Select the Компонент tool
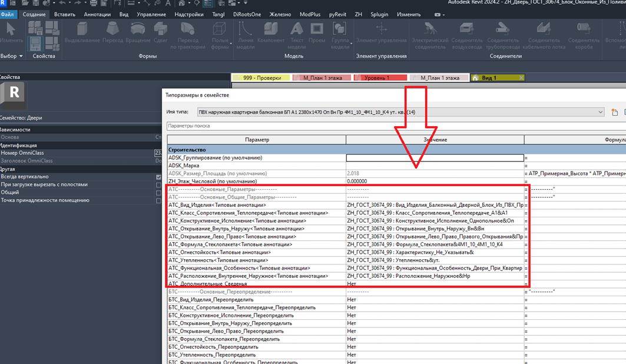 (x=271, y=32)
